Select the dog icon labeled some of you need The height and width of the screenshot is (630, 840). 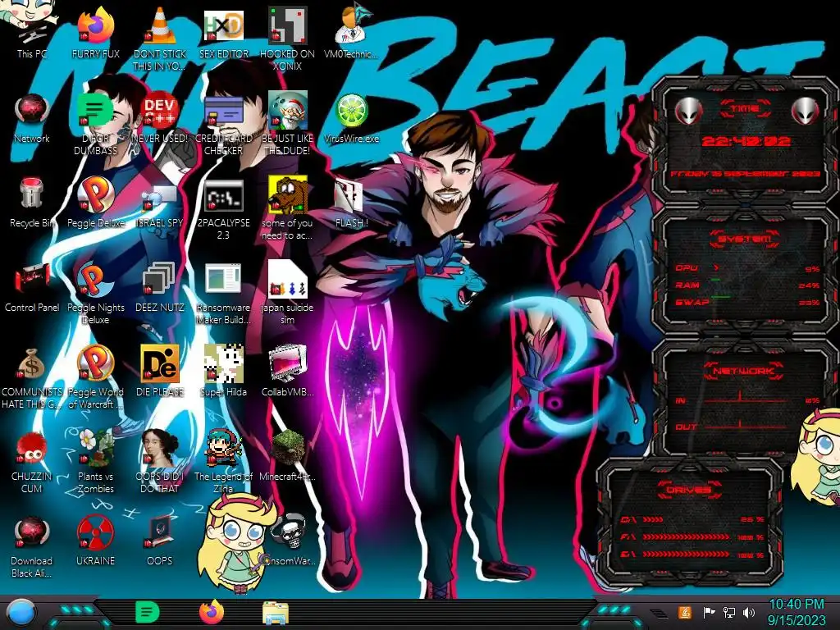tap(288, 208)
